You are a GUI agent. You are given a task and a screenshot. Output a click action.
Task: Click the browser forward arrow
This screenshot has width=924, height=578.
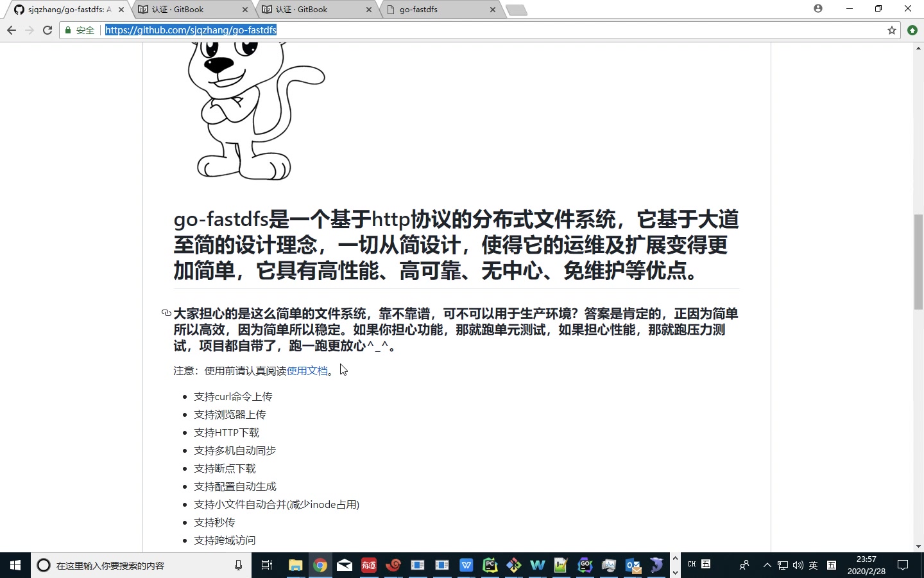pos(30,30)
